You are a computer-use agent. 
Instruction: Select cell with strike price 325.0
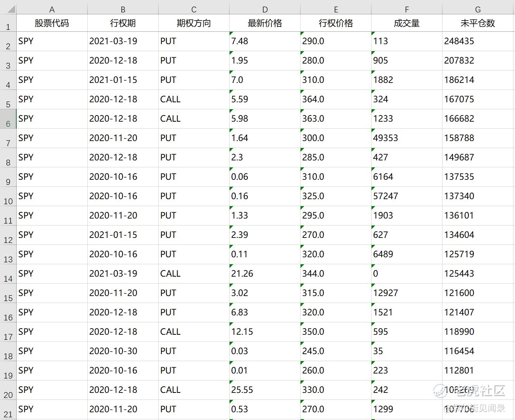tap(336, 196)
